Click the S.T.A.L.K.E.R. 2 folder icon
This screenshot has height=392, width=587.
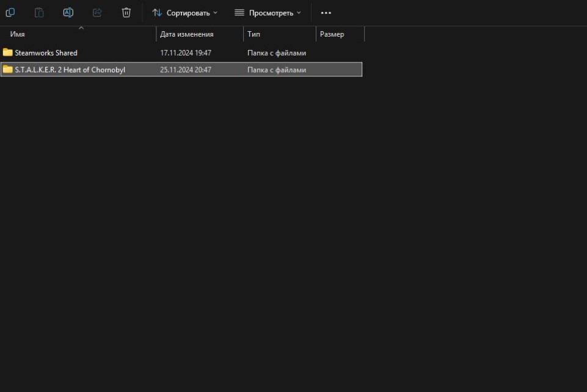pos(8,70)
